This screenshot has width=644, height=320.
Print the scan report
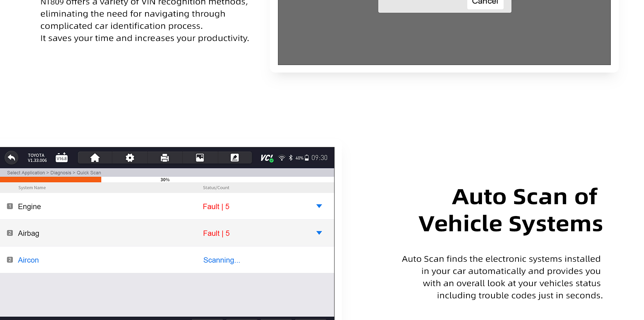tap(165, 158)
